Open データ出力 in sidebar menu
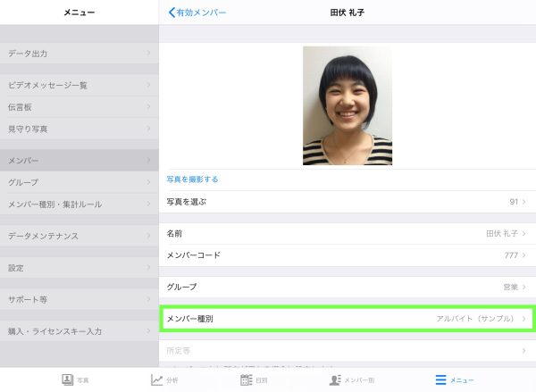The image size is (536, 392). point(79,54)
